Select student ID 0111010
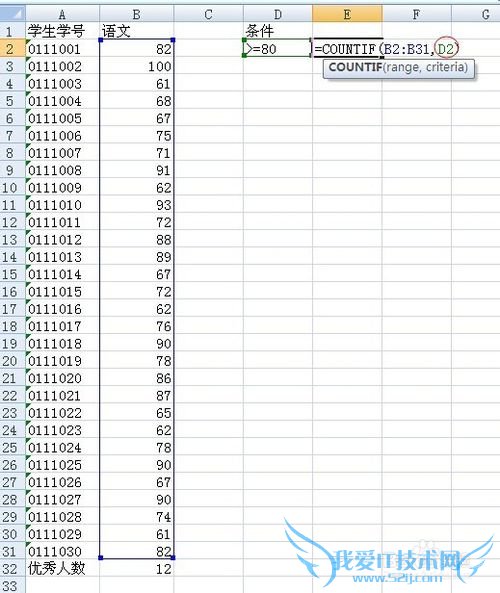The height and width of the screenshot is (593, 500). (62, 205)
